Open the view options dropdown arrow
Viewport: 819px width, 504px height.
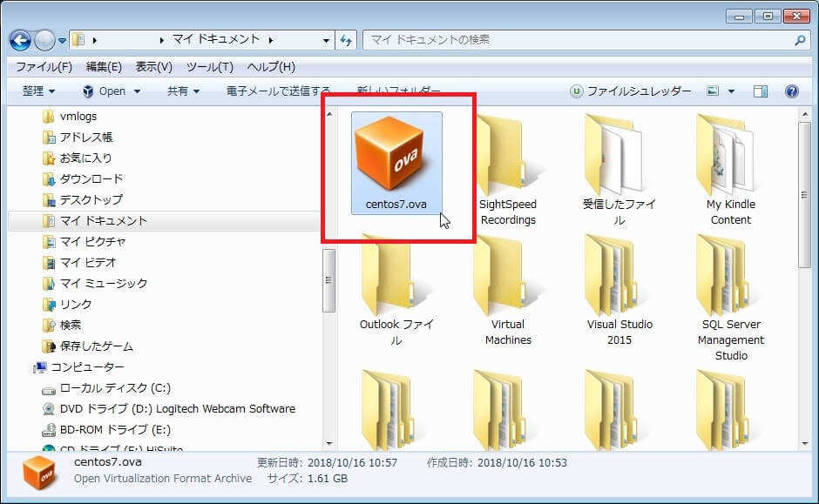click(x=731, y=91)
